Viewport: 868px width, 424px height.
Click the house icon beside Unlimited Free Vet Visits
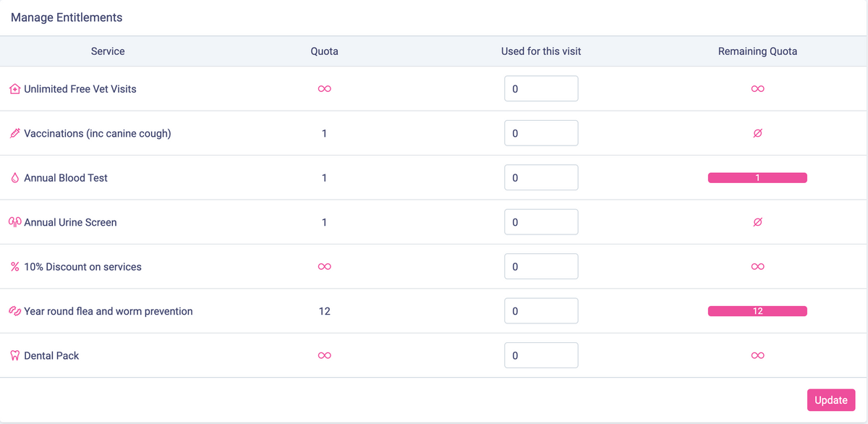[x=14, y=89]
